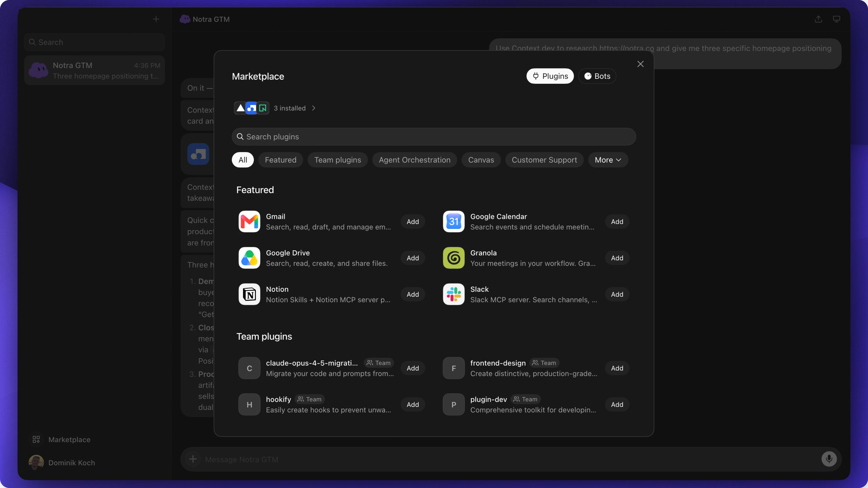Image resolution: width=868 pixels, height=488 pixels.
Task: Select the Canvas filter tab
Action: (481, 160)
